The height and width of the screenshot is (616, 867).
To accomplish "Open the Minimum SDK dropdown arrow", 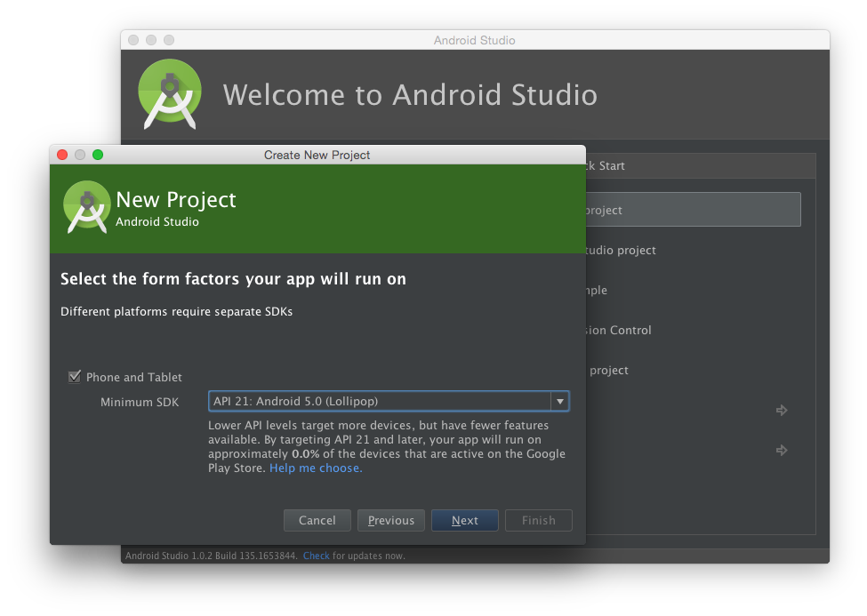I will [559, 402].
